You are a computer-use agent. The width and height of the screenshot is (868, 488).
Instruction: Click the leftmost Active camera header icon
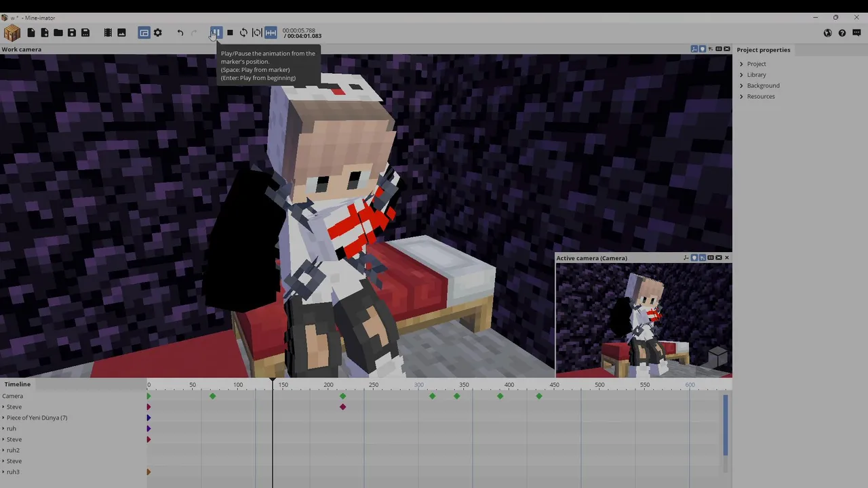tap(686, 258)
